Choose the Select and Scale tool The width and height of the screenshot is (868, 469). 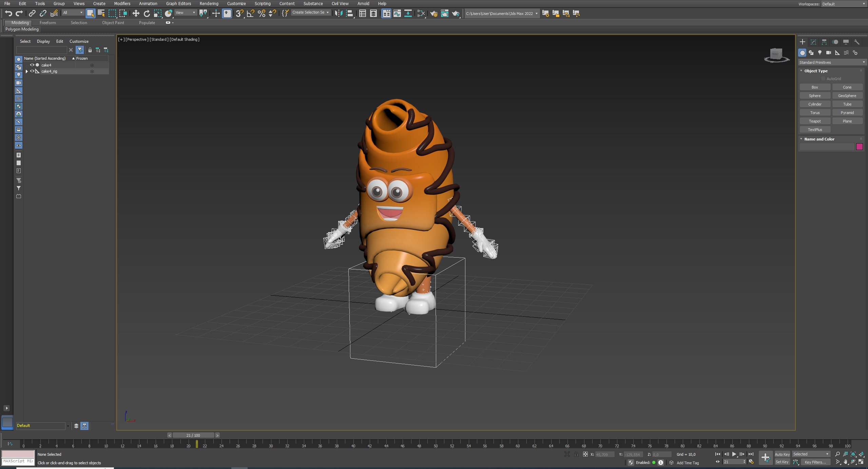(x=158, y=13)
